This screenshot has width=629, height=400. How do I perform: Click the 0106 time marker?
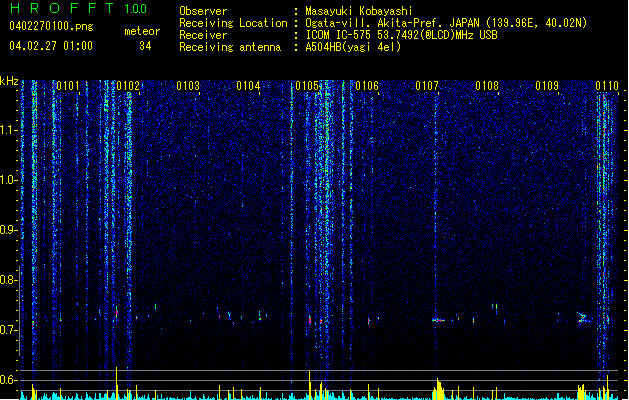point(367,86)
